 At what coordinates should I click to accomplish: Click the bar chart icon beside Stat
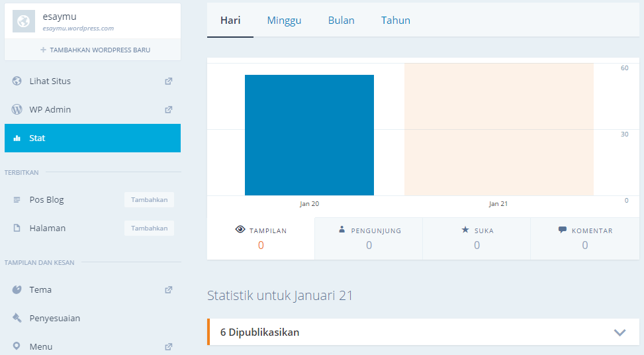point(17,138)
